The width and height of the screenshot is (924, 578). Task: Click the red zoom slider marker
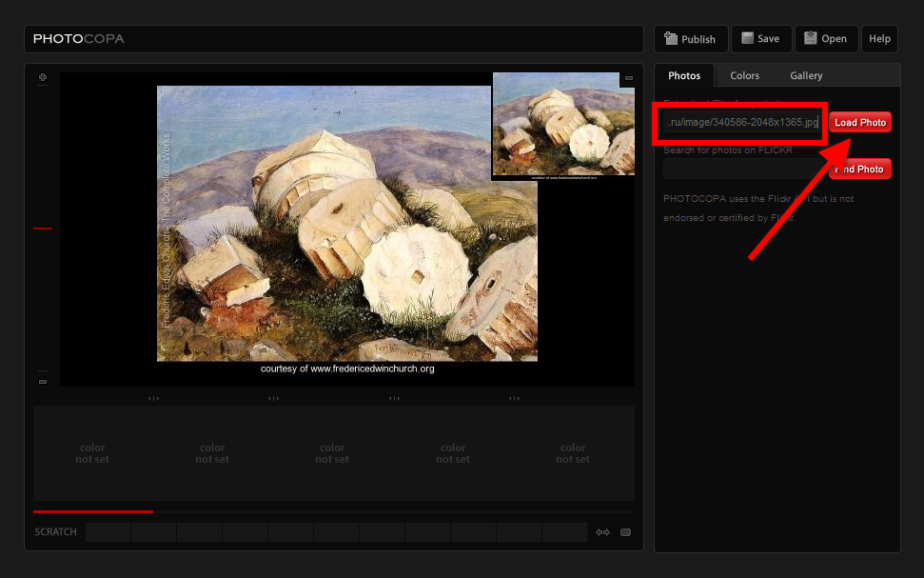(x=43, y=229)
